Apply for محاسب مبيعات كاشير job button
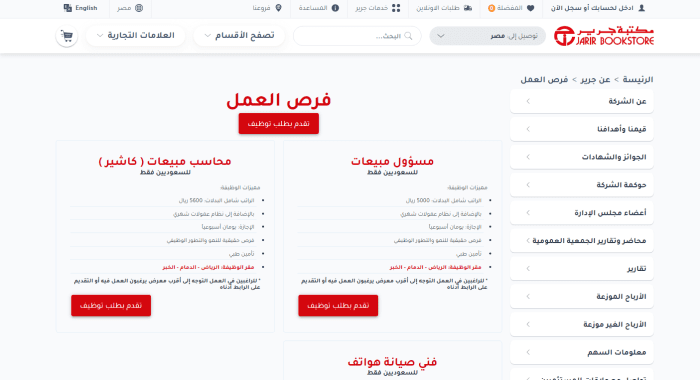Screen dimensions: 700x380 [x=111, y=305]
